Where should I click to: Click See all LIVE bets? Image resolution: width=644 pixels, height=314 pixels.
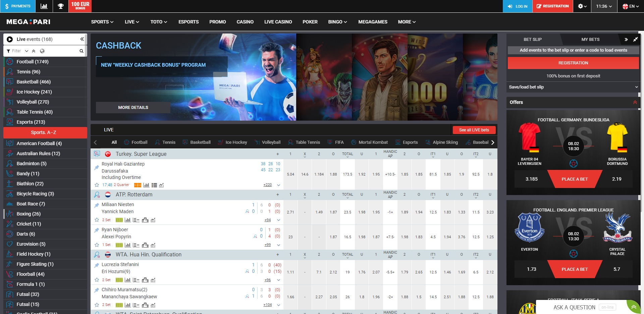pyautogui.click(x=474, y=130)
